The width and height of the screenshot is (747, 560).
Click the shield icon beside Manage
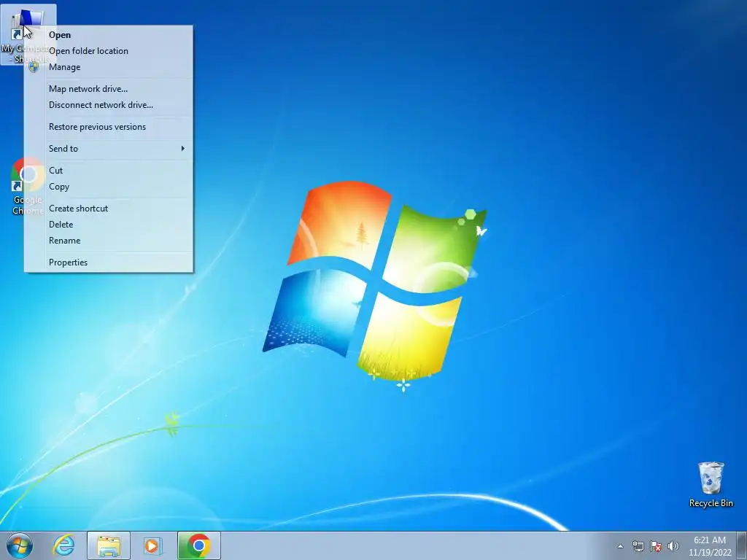tap(34, 67)
